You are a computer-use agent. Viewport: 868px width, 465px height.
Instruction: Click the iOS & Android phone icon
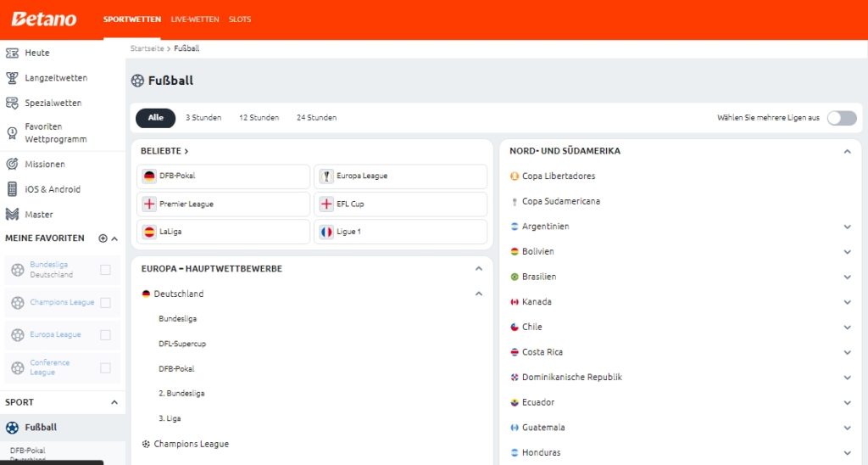pyautogui.click(x=12, y=189)
